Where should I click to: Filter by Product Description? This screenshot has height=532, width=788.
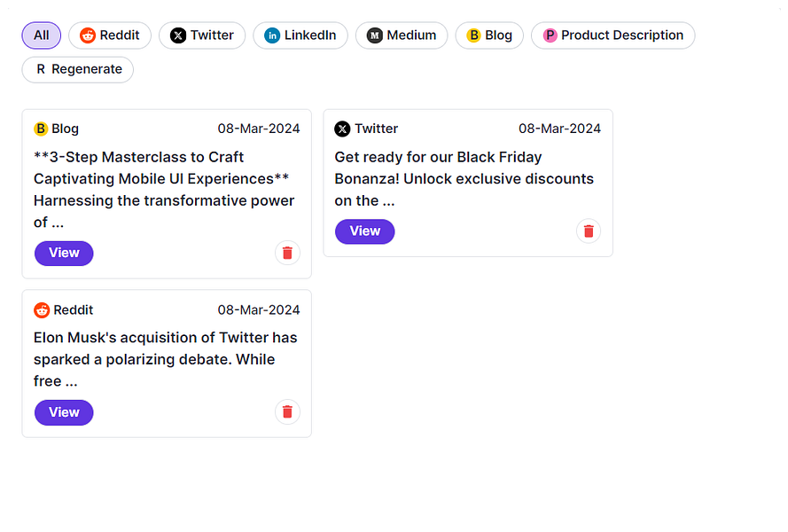(x=612, y=35)
